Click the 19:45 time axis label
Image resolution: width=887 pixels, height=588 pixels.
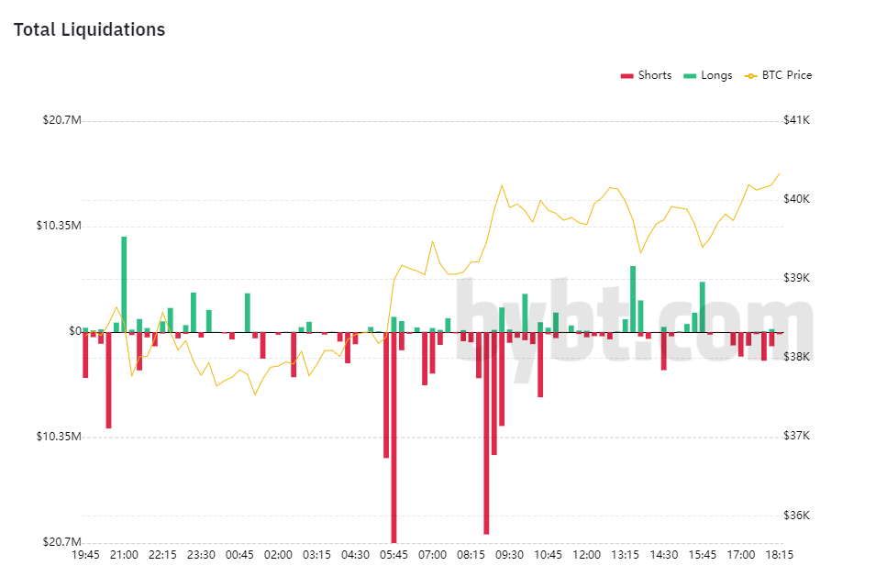[85, 555]
